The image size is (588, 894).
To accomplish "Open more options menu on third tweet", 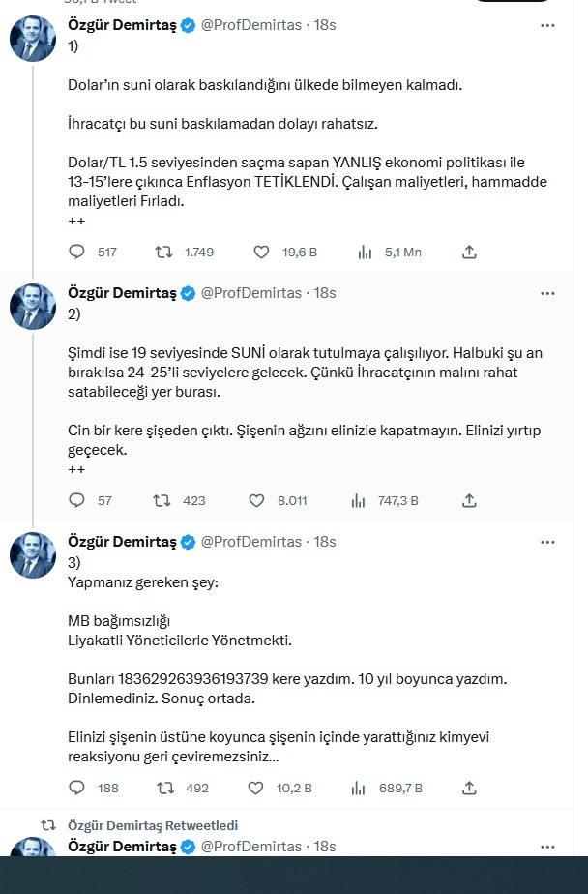I will point(548,542).
